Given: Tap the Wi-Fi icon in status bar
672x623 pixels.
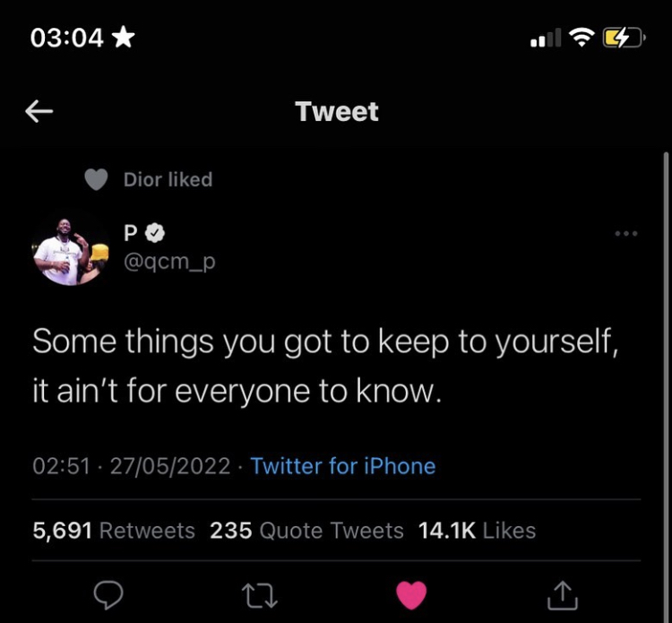Looking at the screenshot, I should coord(582,38).
